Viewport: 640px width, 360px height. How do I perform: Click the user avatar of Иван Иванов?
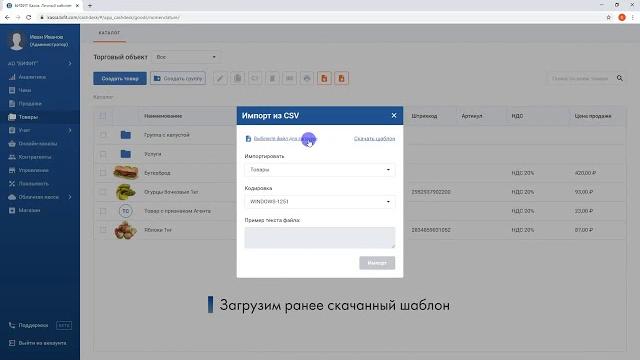(x=16, y=41)
